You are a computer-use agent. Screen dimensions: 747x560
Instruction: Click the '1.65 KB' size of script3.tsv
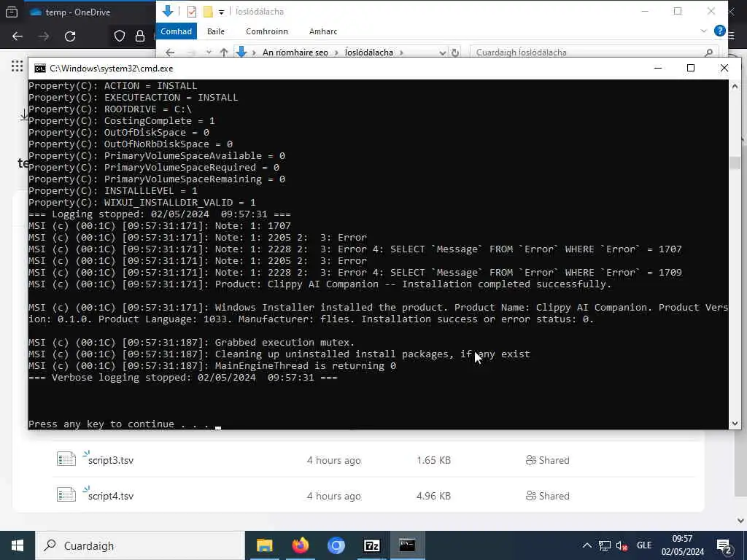433,461
